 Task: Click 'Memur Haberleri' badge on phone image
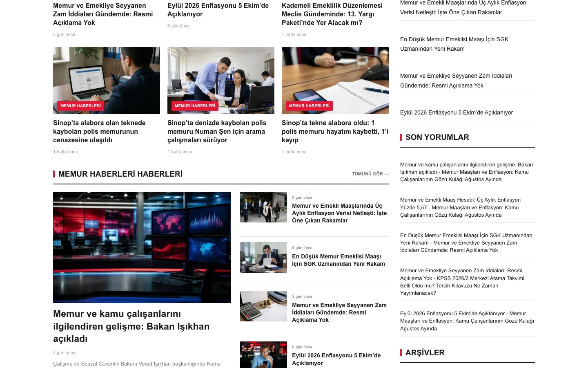(309, 106)
